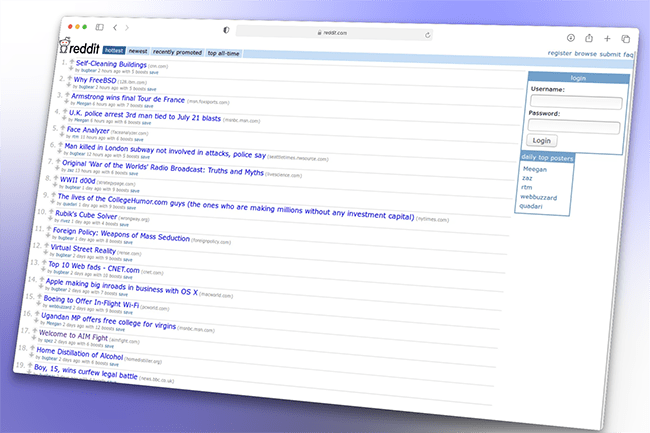
Task: Toggle the Safari sidebar icon
Action: pyautogui.click(x=99, y=27)
